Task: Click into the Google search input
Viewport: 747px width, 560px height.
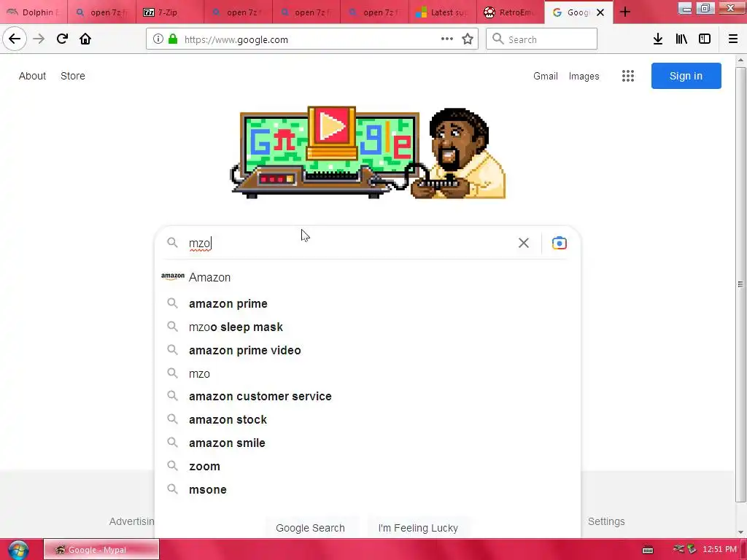Action: [x=350, y=243]
